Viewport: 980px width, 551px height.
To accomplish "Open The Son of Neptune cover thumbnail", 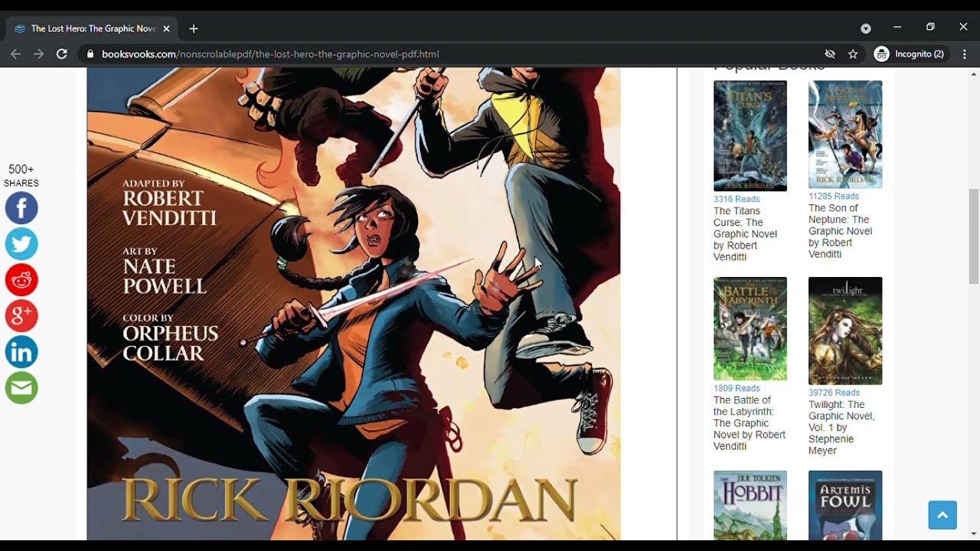I will tap(845, 134).
